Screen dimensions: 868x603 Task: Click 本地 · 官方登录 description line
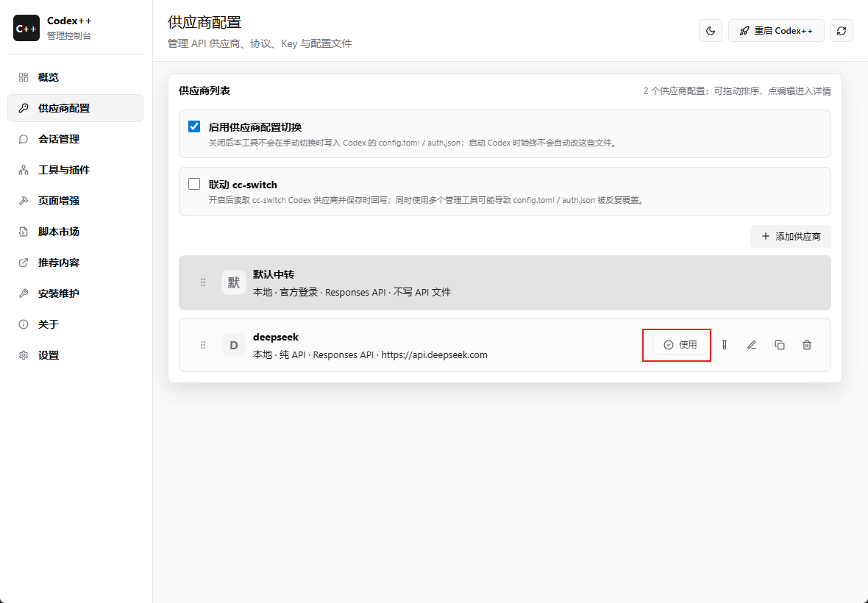[352, 292]
